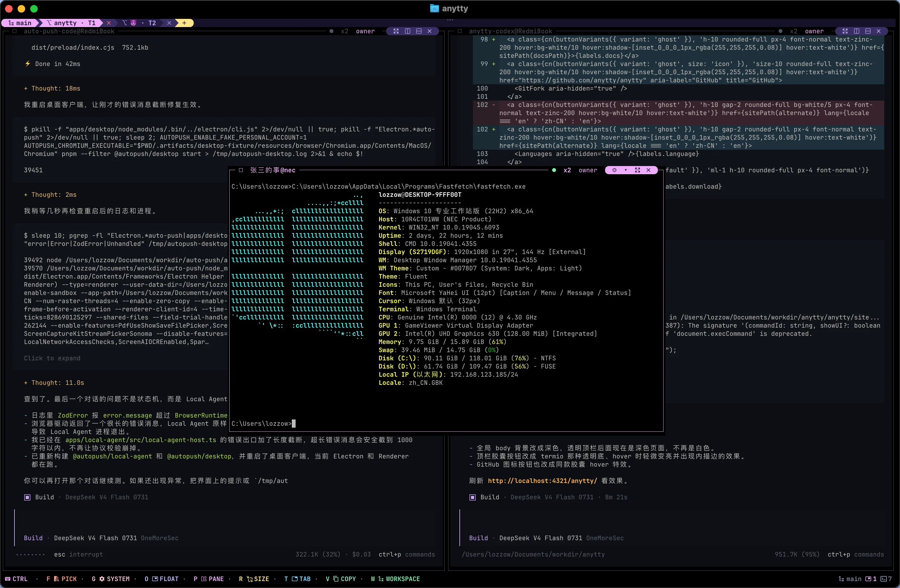Click the /Users/lozzow/Documents/workdir/anytty path

pos(533,554)
